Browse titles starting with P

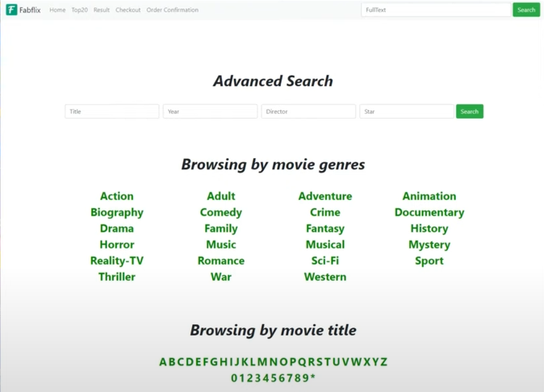coord(293,362)
